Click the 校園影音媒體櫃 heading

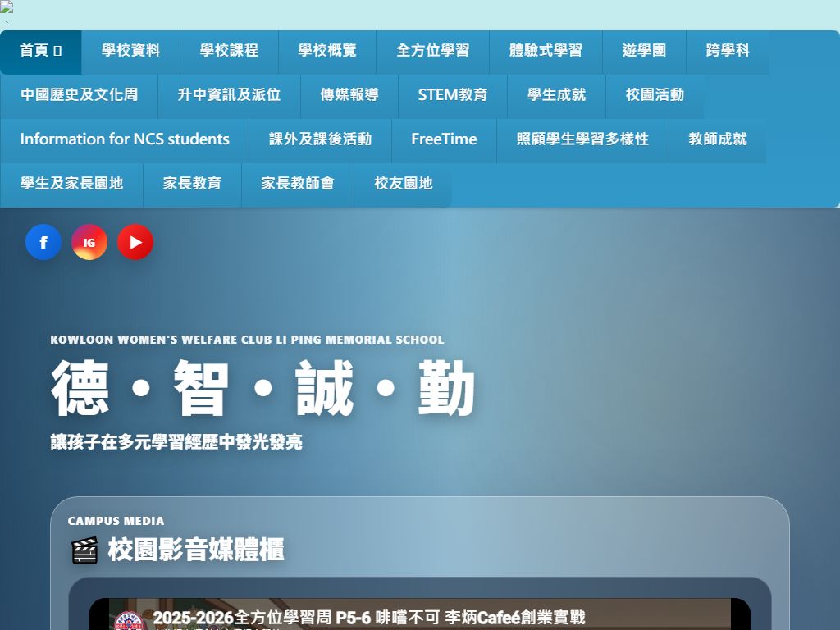click(x=196, y=550)
